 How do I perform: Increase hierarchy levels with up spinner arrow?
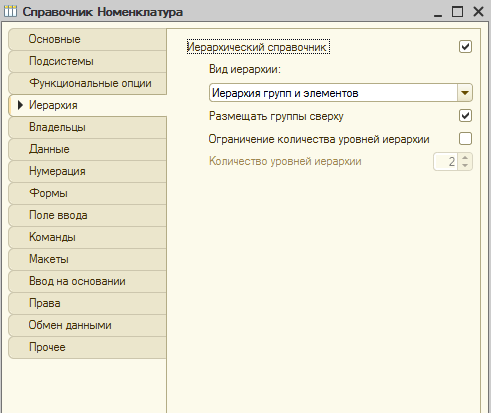pos(465,157)
